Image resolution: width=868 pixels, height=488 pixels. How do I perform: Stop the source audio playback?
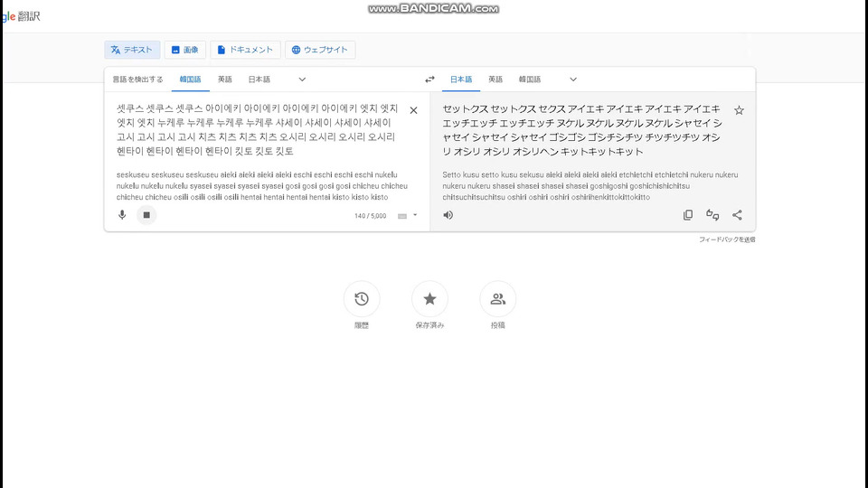[146, 215]
